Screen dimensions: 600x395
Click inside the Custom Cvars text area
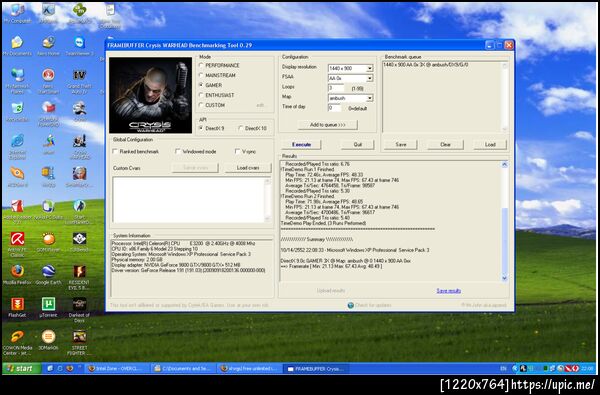[x=188, y=200]
